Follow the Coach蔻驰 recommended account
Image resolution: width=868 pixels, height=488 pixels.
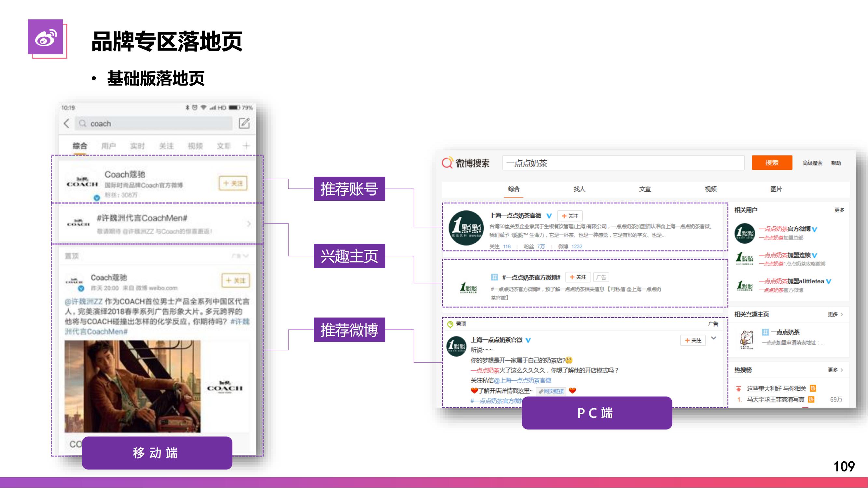pyautogui.click(x=233, y=183)
